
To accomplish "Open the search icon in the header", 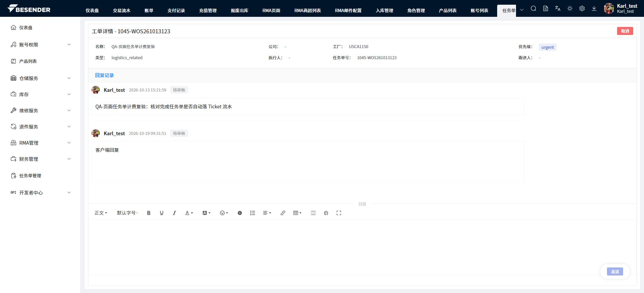I will click(534, 8).
